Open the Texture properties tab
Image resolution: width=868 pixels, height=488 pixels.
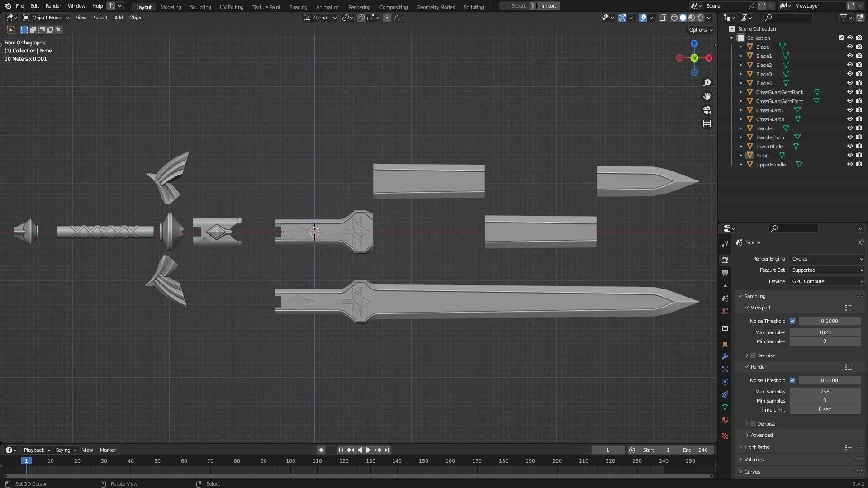pos(725,436)
